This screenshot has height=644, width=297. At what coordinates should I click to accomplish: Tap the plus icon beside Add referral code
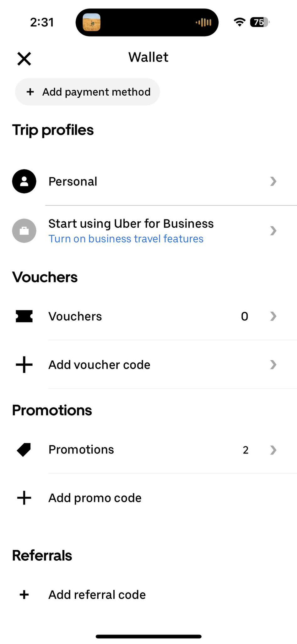(24, 595)
